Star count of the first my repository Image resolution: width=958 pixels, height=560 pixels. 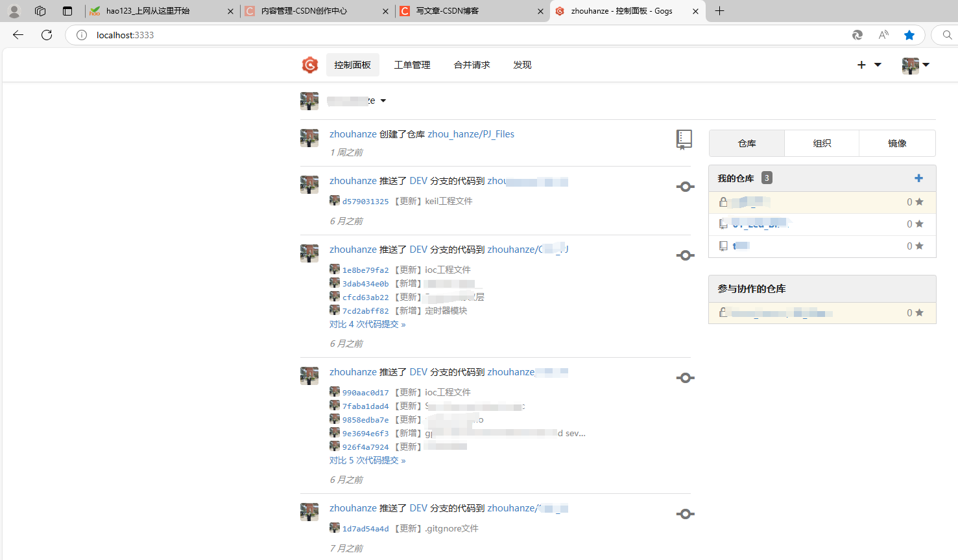click(915, 202)
